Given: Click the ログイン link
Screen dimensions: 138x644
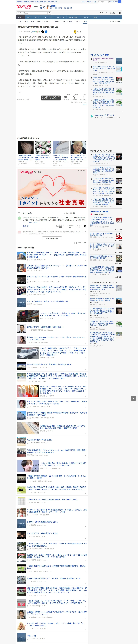Looking at the screenshot, I should tap(42, 8).
